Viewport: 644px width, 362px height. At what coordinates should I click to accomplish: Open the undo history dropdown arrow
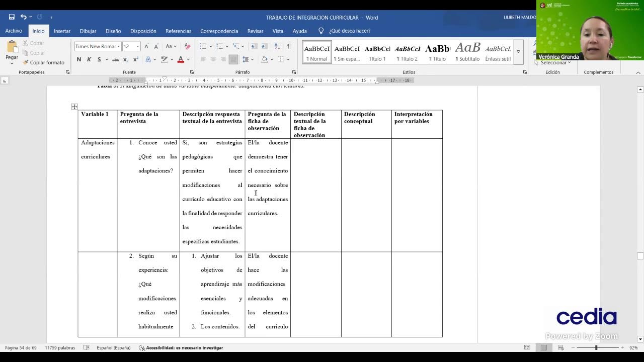[x=31, y=18]
